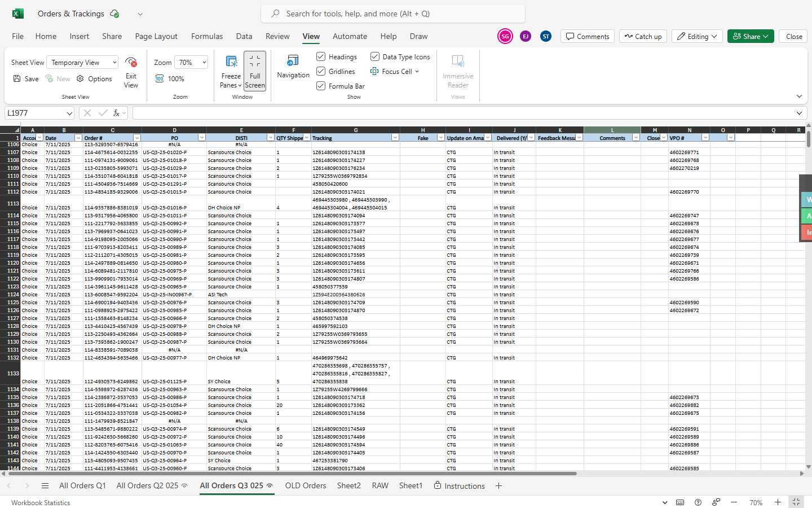The height and width of the screenshot is (508, 812).
Task: Click the Excel app icon
Action: (x=18, y=14)
